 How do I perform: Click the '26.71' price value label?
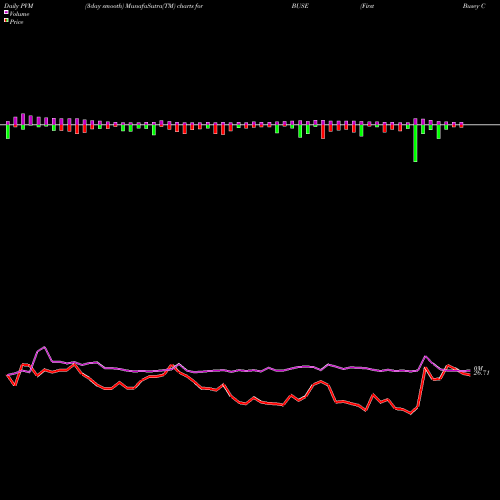point(481,373)
